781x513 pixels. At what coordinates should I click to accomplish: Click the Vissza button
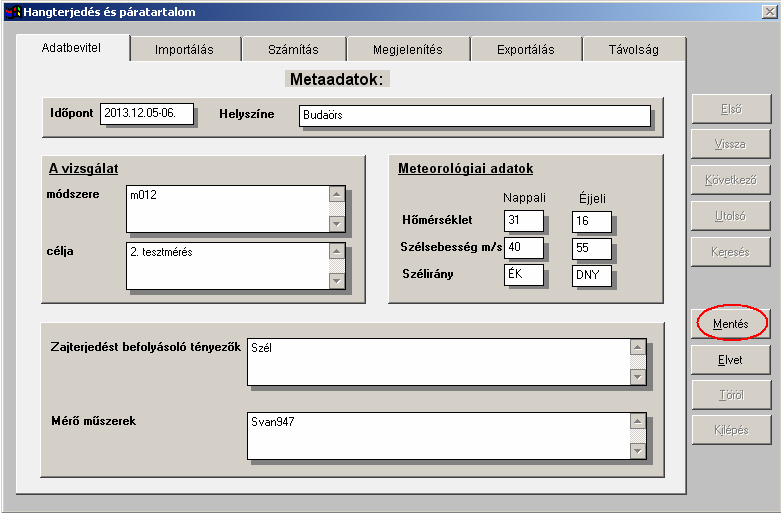click(730, 144)
